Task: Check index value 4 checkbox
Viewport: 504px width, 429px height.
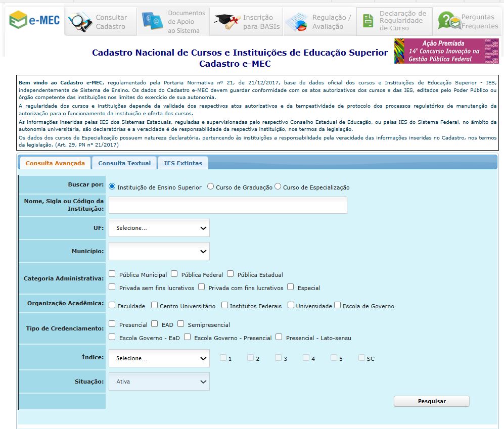Action: [306, 358]
